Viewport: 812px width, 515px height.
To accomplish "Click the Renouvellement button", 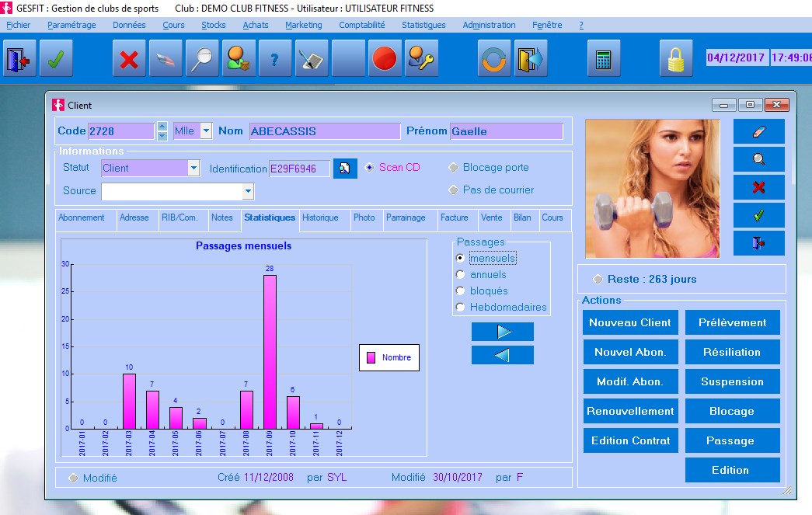I will [x=630, y=411].
